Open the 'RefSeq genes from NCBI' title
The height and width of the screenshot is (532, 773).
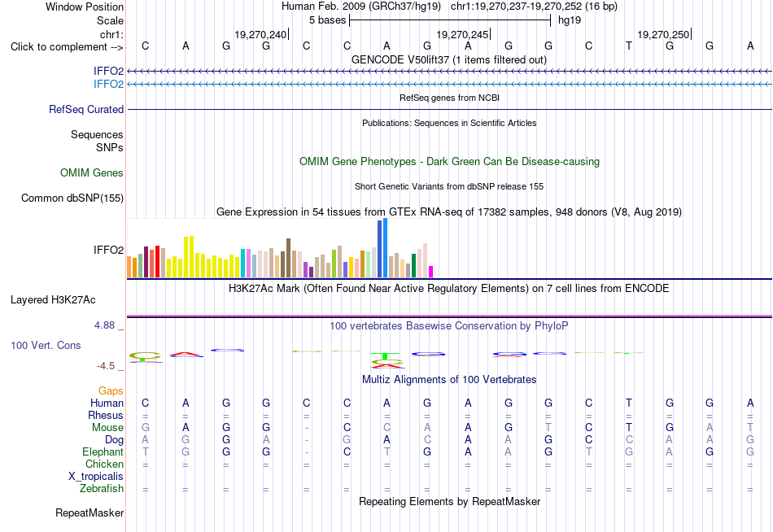pos(449,98)
